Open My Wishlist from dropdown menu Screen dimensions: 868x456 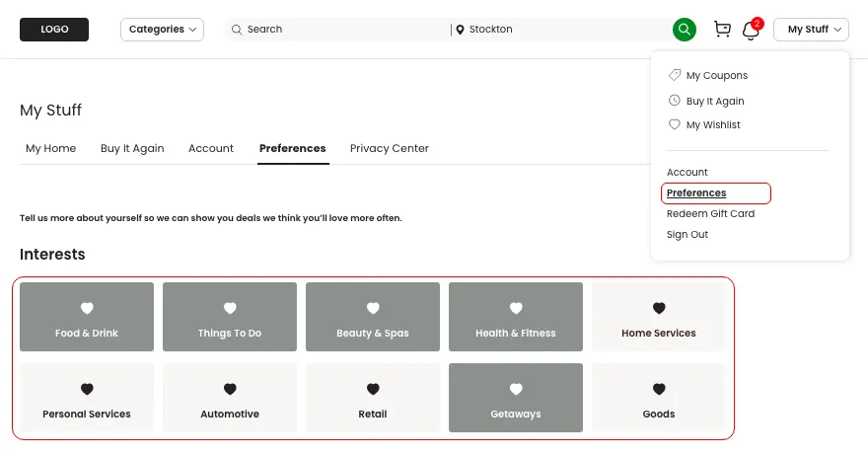[713, 124]
